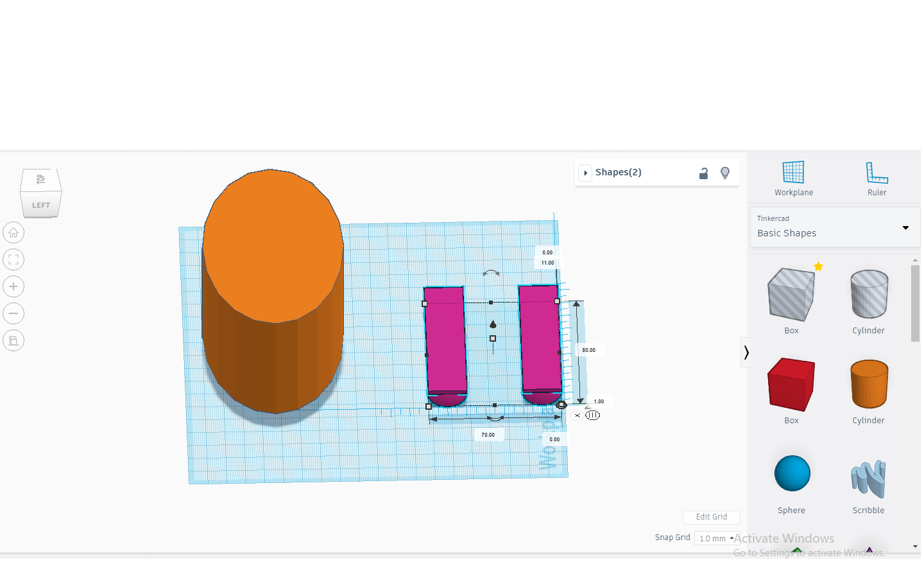Click the top-middle black edge handle
Screen dimensions: 924x578
click(x=491, y=302)
